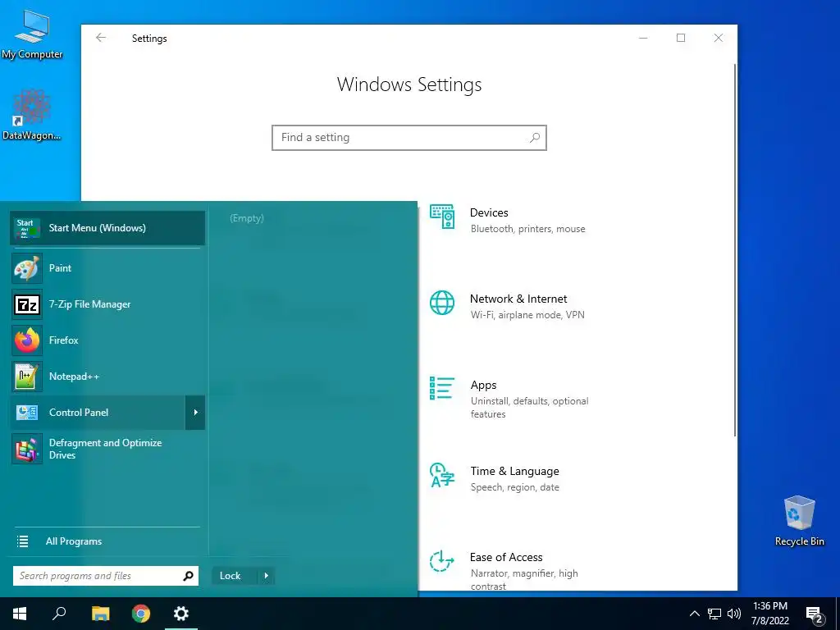
Task: Launch Notepad++ from start menu
Action: coord(107,376)
